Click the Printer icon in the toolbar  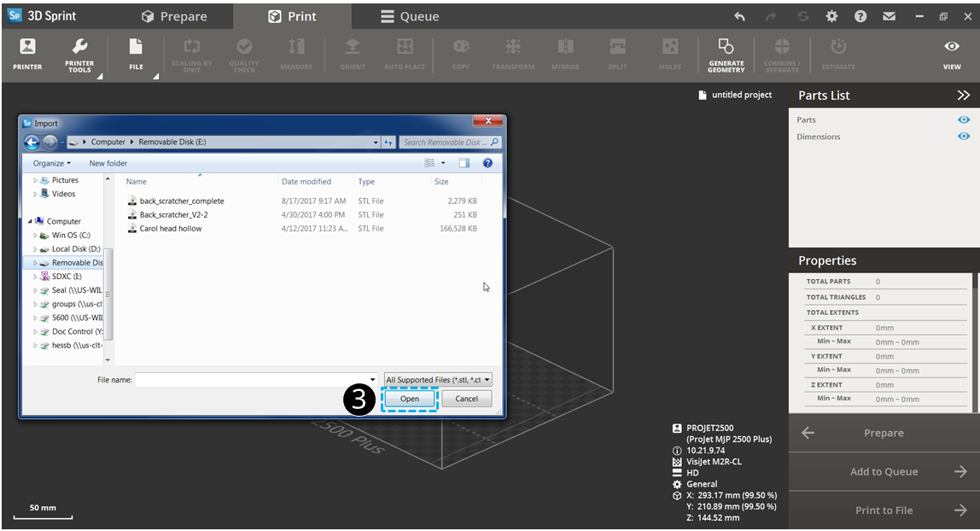[26, 55]
